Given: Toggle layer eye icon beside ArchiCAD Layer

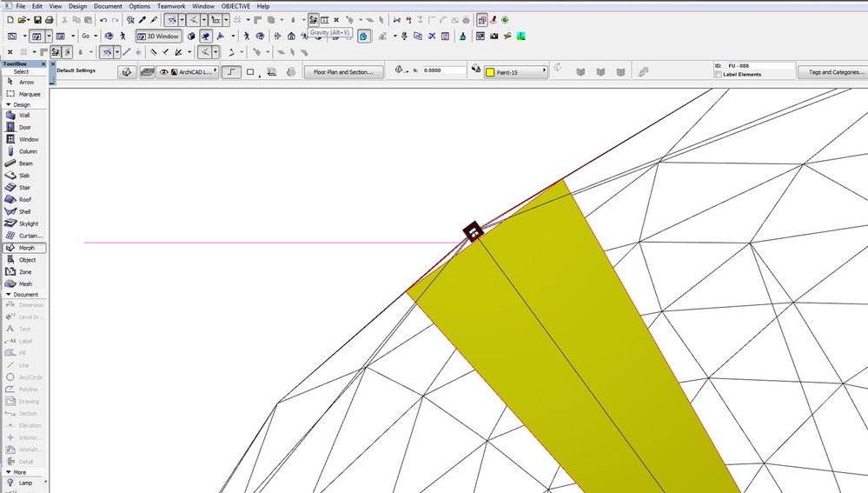Looking at the screenshot, I should click(x=162, y=72).
